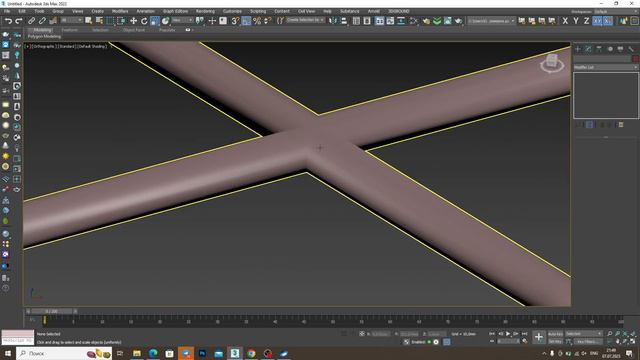Toggle Window/Crossing selection mode
The height and width of the screenshot is (360, 640).
coord(121,21)
